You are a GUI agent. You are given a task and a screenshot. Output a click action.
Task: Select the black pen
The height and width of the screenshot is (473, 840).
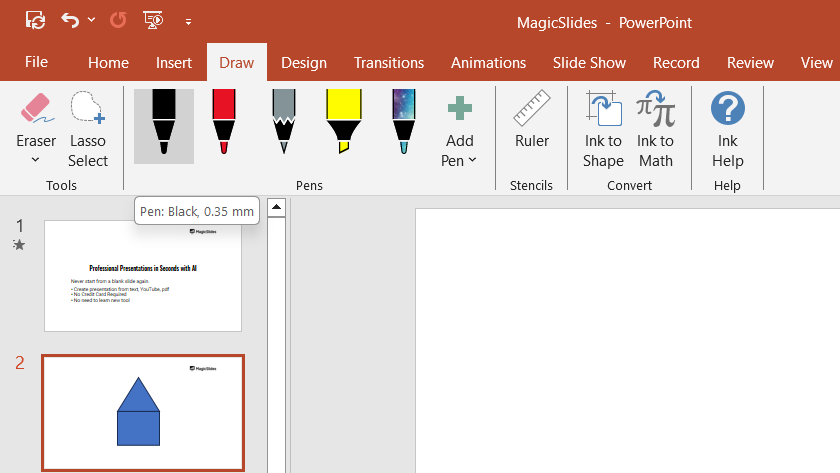[x=163, y=125]
